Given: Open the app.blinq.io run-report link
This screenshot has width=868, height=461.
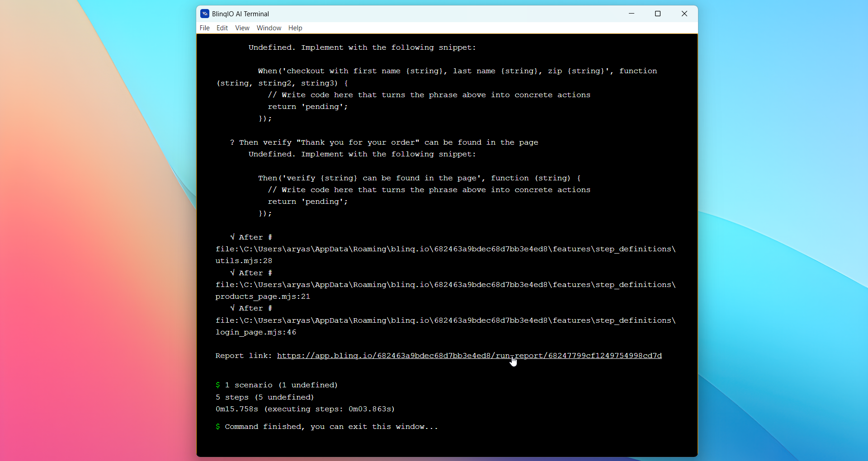Looking at the screenshot, I should click(x=469, y=356).
